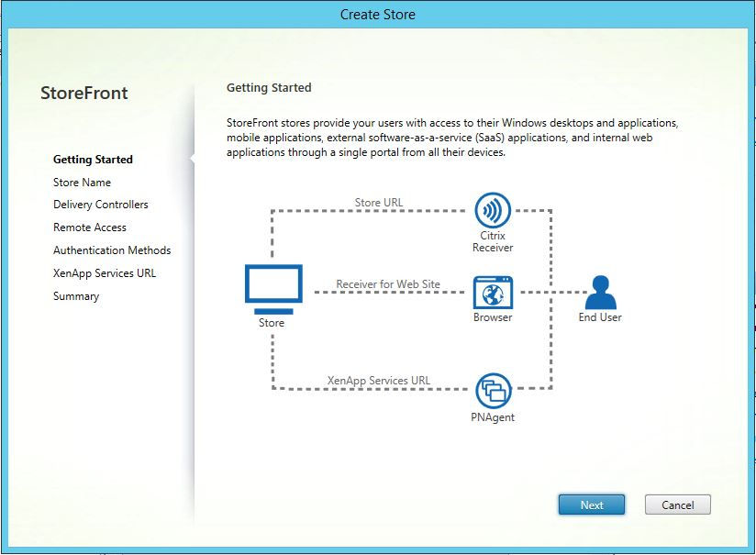Screen dimensions: 756x555
Task: Click the Cancel button
Action: (677, 505)
